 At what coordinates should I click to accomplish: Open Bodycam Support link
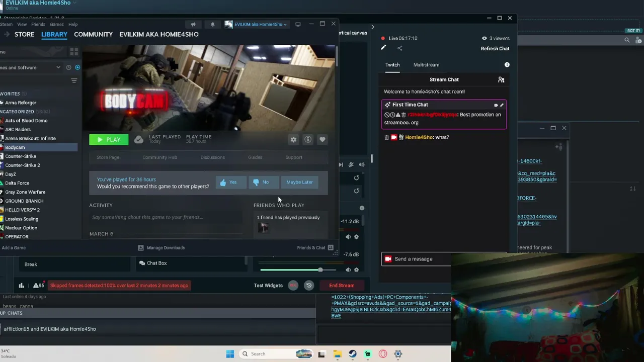tap(294, 157)
